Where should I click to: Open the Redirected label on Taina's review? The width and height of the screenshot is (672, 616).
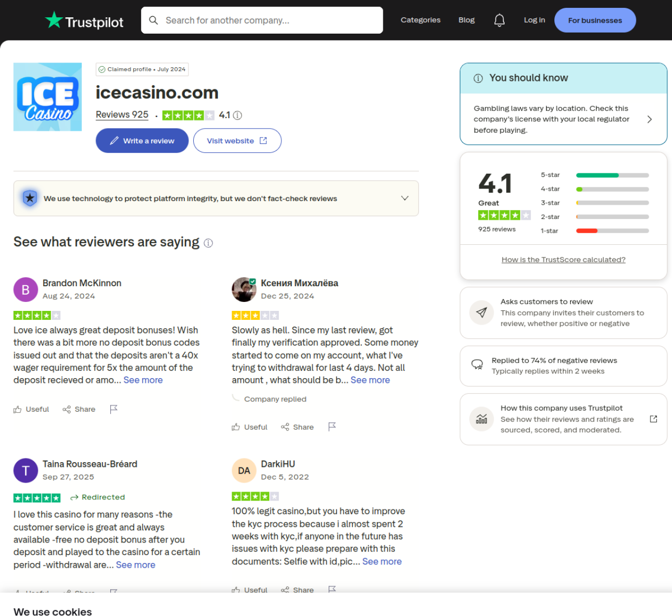[x=98, y=497]
